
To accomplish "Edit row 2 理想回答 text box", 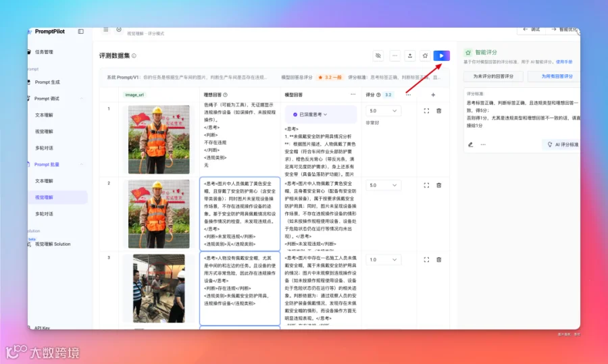I will [240, 214].
